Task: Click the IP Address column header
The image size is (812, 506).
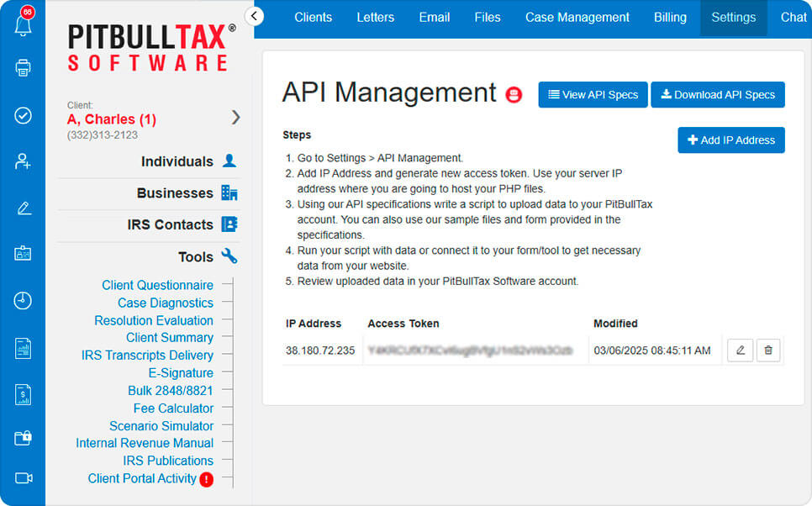Action: pyautogui.click(x=314, y=324)
